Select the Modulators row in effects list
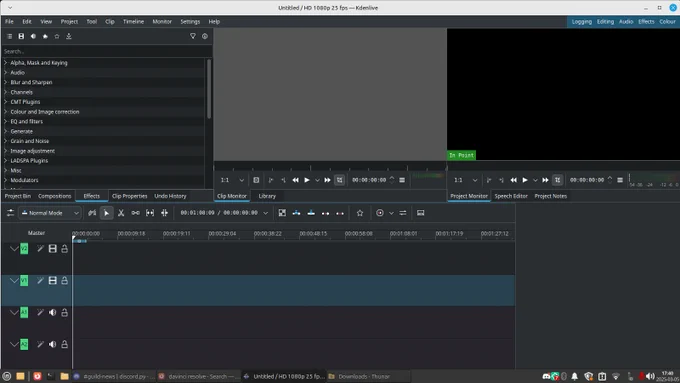Image resolution: width=680 pixels, height=383 pixels. [x=103, y=180]
